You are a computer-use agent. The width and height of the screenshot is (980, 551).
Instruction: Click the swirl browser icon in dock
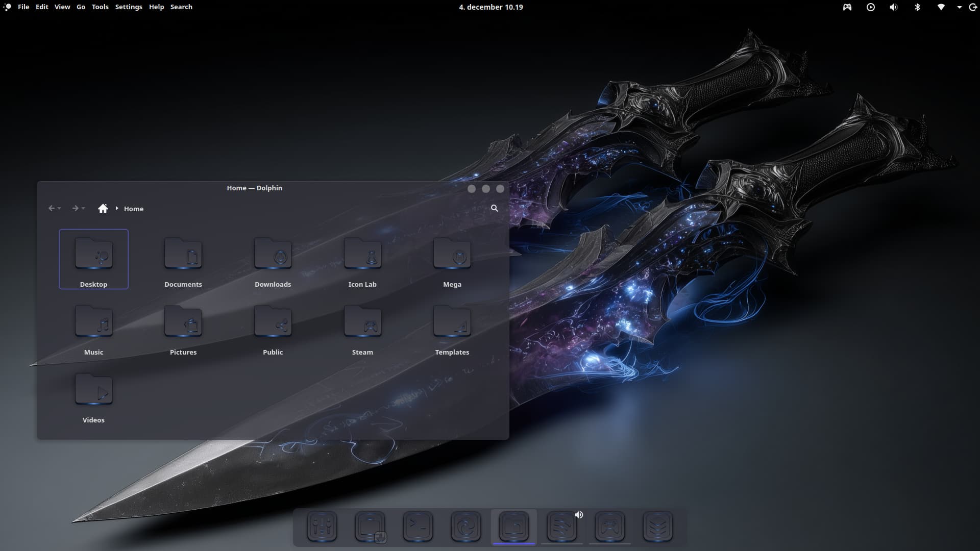(466, 527)
